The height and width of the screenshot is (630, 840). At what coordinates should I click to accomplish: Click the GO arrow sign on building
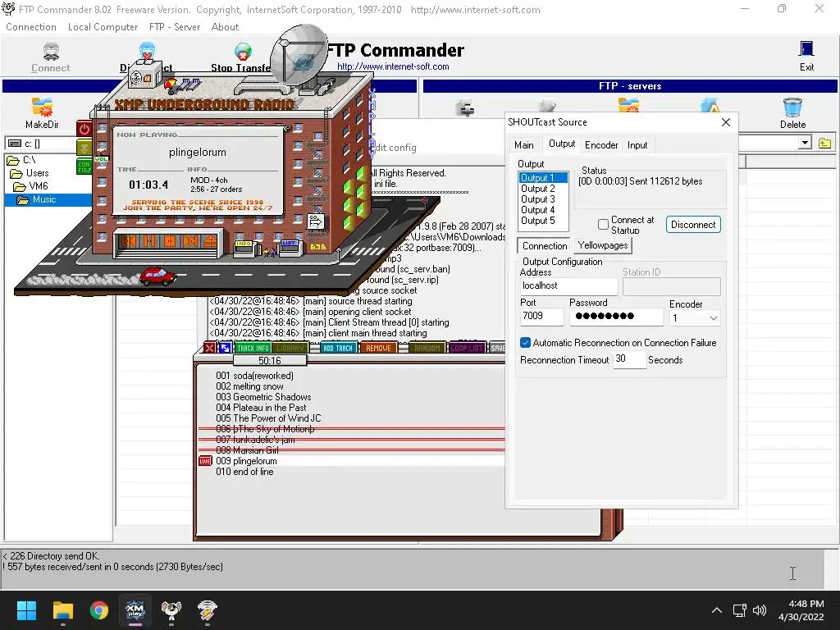(x=316, y=221)
